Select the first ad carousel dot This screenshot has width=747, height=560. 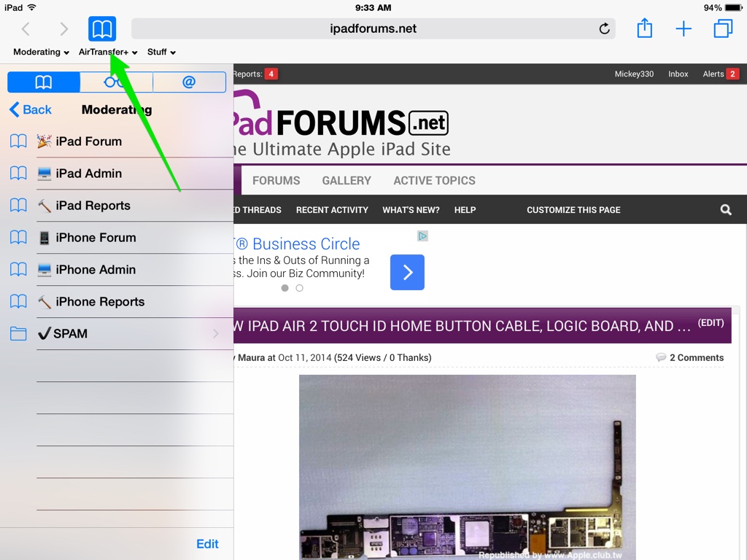[x=285, y=288]
